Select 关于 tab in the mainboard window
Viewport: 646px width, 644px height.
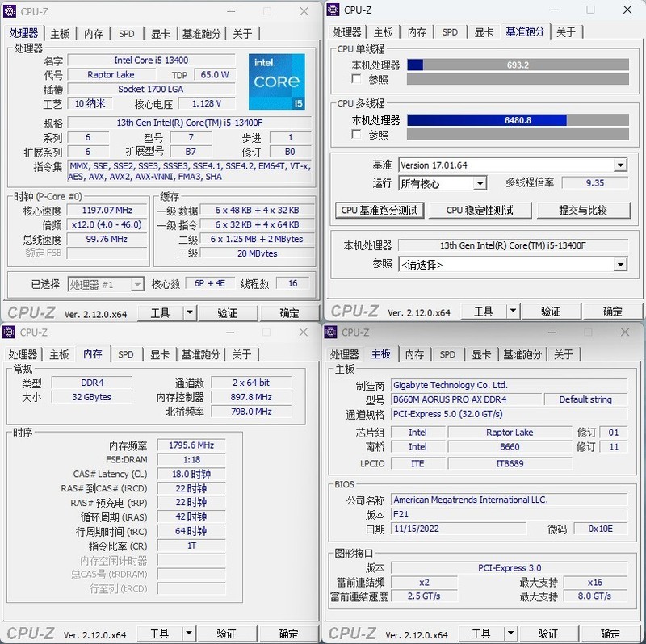(564, 354)
